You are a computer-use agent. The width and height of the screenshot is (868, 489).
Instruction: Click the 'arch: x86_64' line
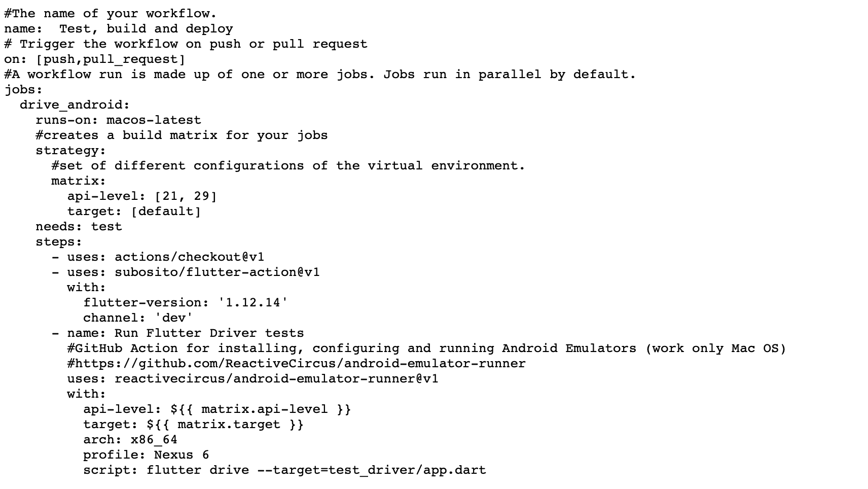[130, 440]
